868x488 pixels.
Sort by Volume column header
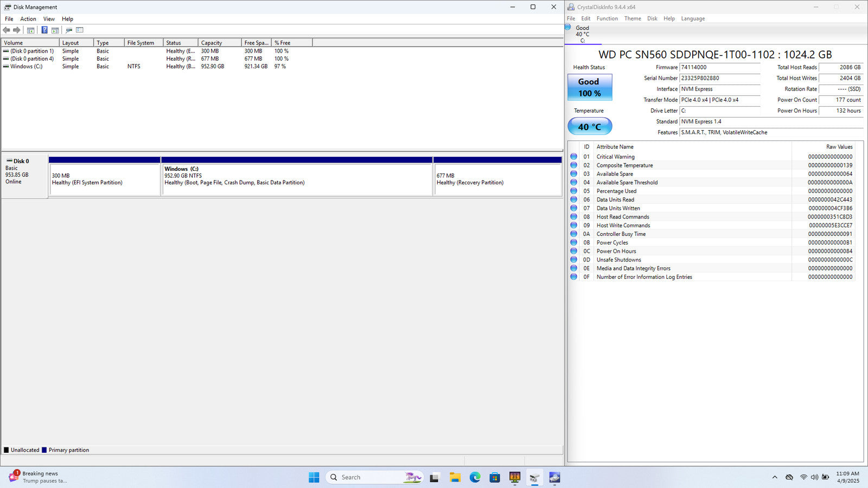click(x=30, y=43)
